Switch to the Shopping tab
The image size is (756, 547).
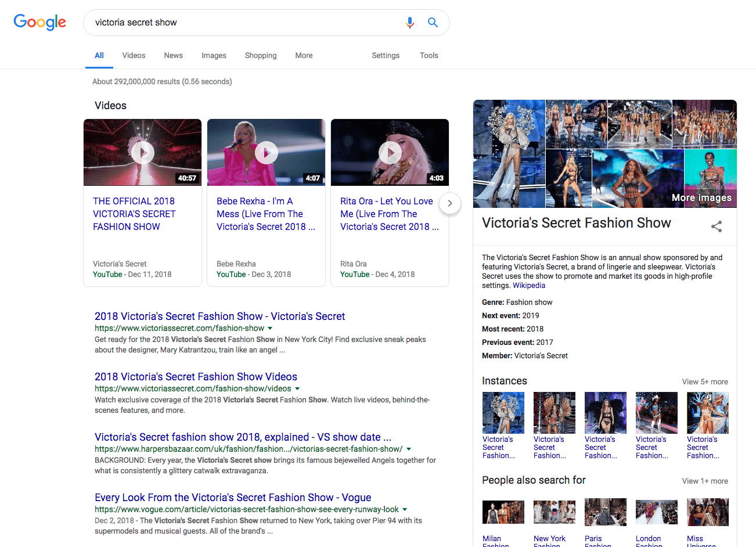coord(261,56)
